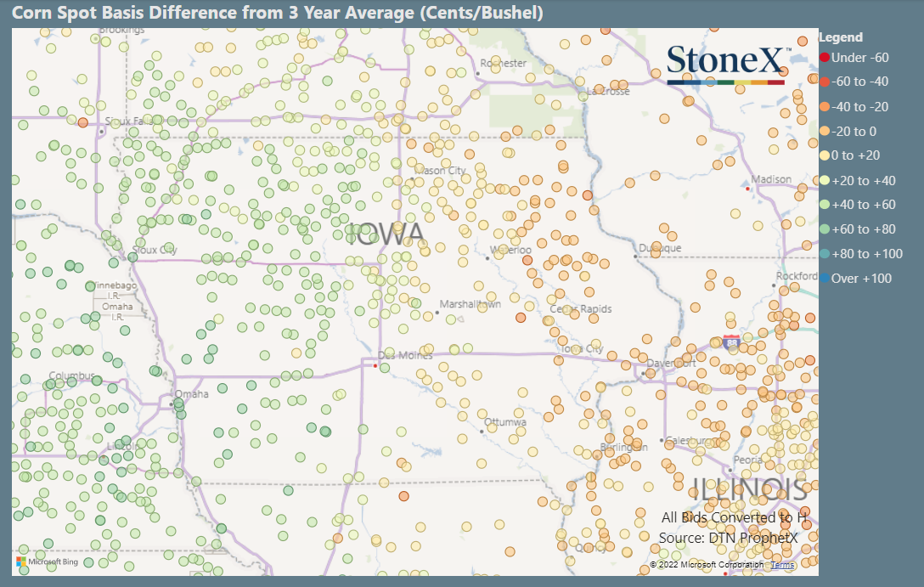Click the Ottumwa city label
This screenshot has width=924, height=587.
pos(505,422)
